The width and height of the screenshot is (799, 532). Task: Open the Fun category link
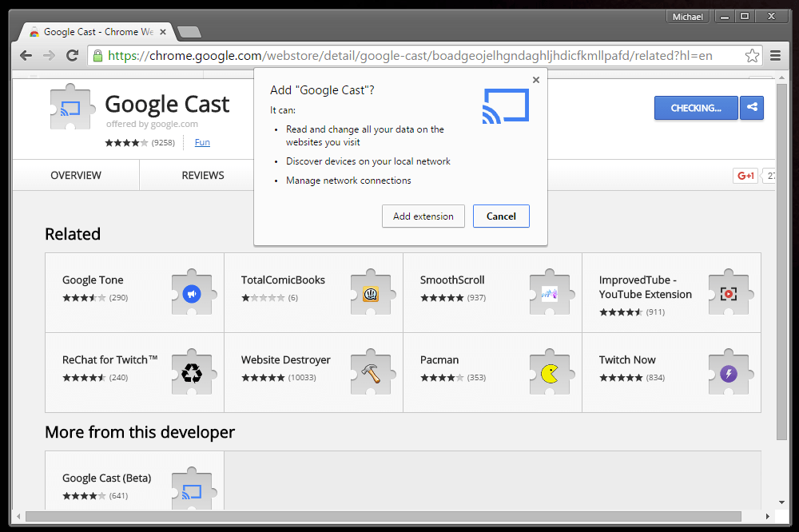point(201,142)
